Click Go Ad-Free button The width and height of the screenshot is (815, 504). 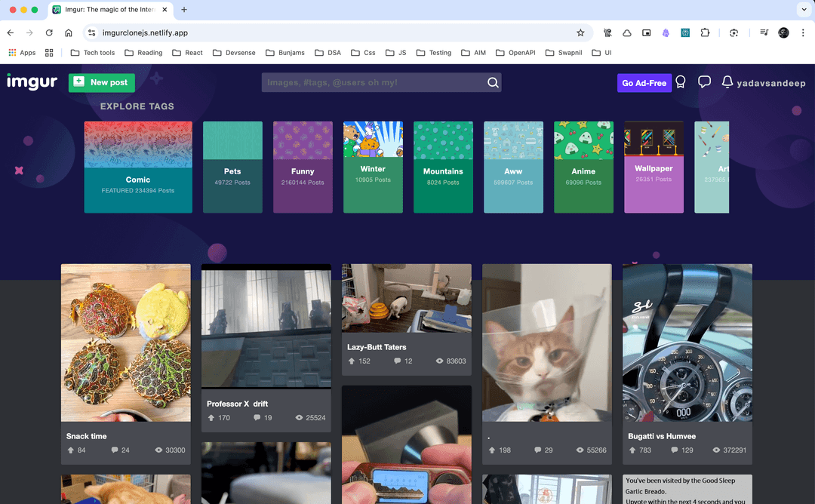coord(644,83)
